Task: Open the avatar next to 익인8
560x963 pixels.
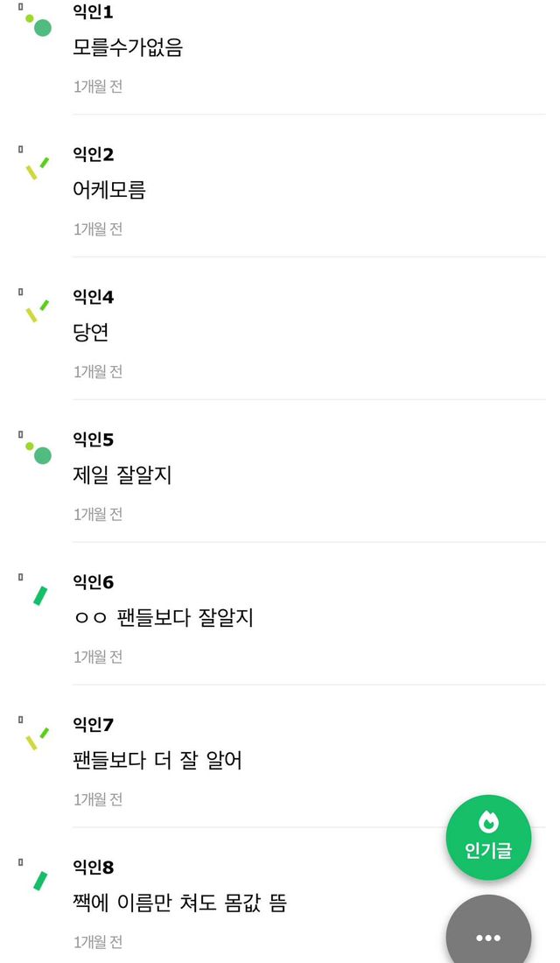Action: tap(39, 880)
